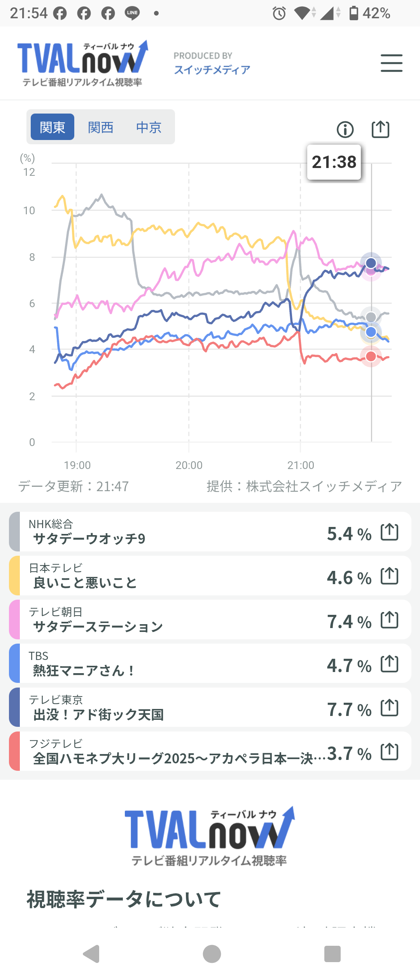Viewport: 420px width, 980px height.
Task: Tap the gray NHK color swatch
Action: click(x=14, y=532)
